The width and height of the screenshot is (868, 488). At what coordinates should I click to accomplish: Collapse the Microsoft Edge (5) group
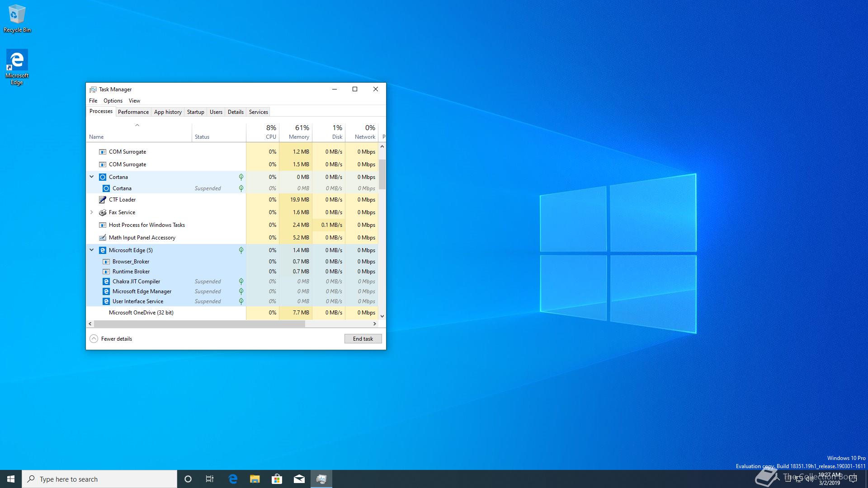[x=92, y=250]
